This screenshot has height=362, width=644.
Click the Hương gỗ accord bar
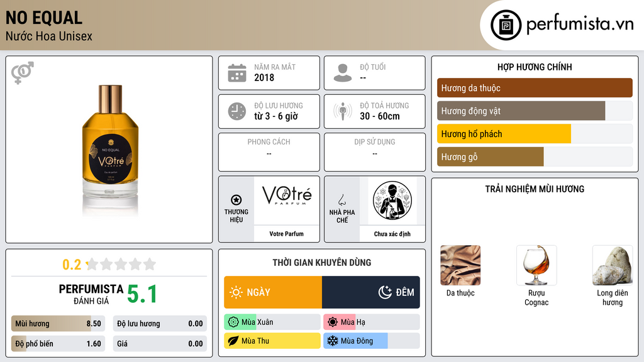click(535, 156)
